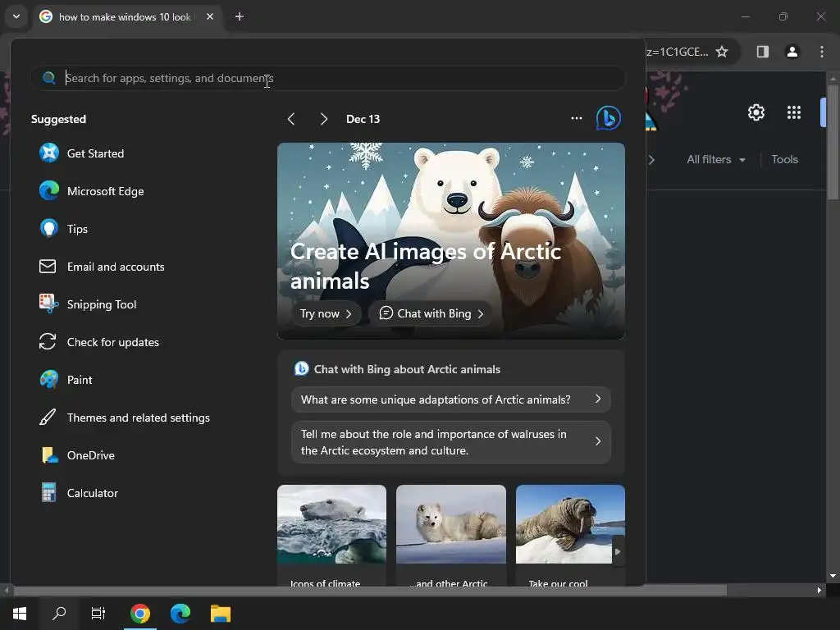Select the 'how to make windows 10 look' tab
The image size is (840, 630).
126,16
